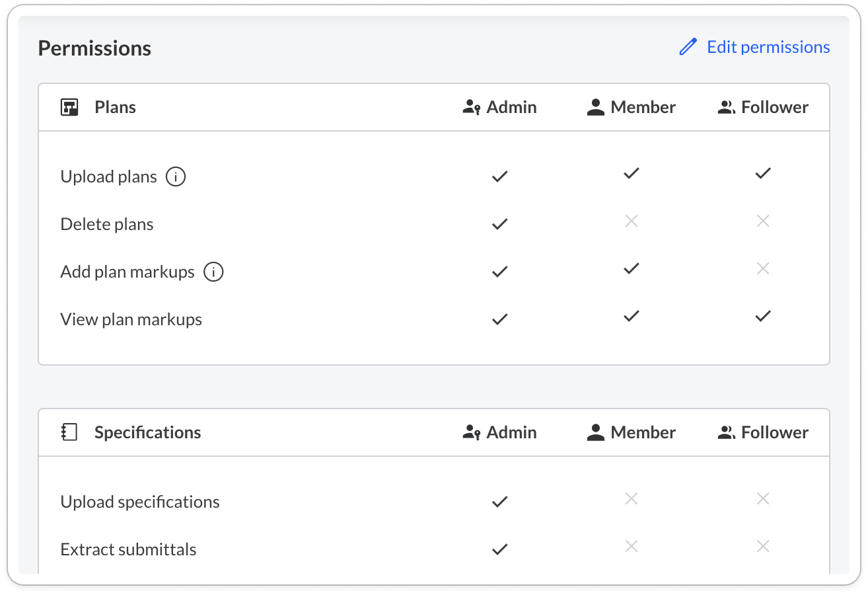Click info icon next to Upload plans
868x595 pixels.
point(176,177)
